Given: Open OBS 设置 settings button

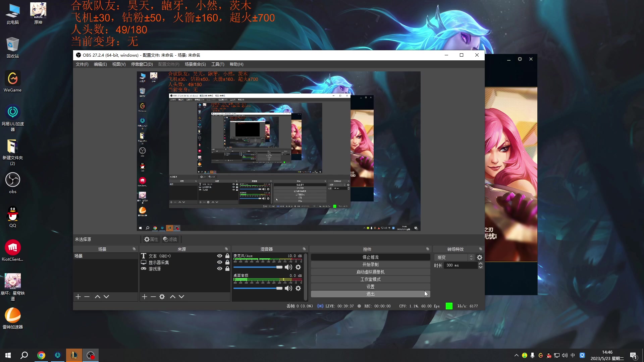Looking at the screenshot, I should click(x=370, y=287).
